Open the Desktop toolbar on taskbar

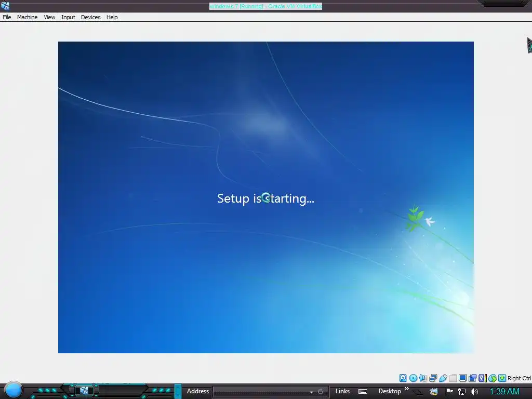[390, 391]
